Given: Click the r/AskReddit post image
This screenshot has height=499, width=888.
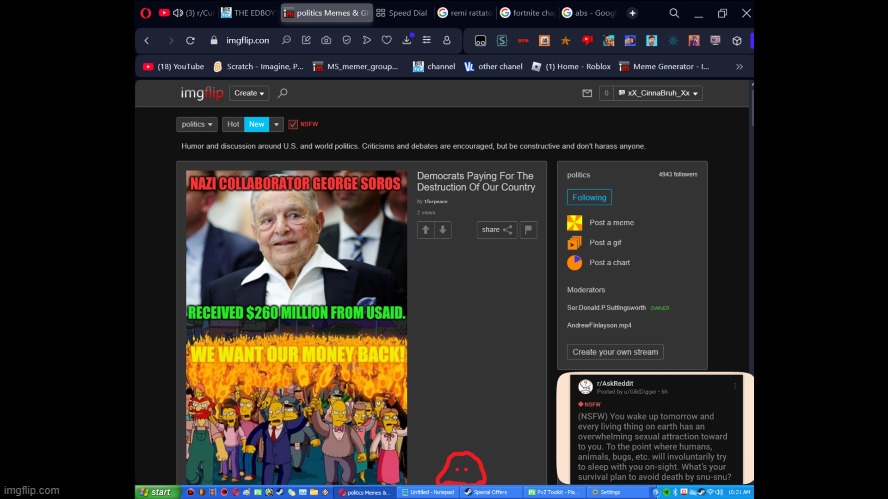Looking at the screenshot, I should pyautogui.click(x=655, y=429).
